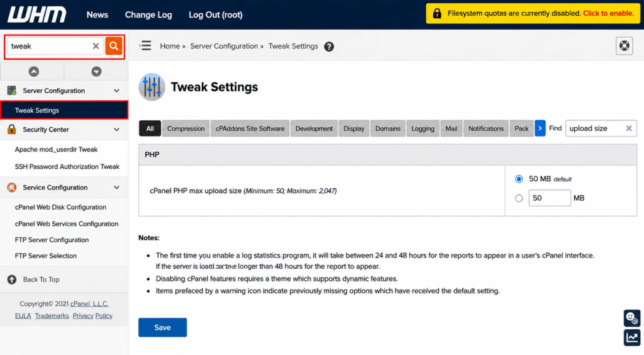The width and height of the screenshot is (644, 355).
Task: Open the Notifications tab
Action: pyautogui.click(x=486, y=128)
